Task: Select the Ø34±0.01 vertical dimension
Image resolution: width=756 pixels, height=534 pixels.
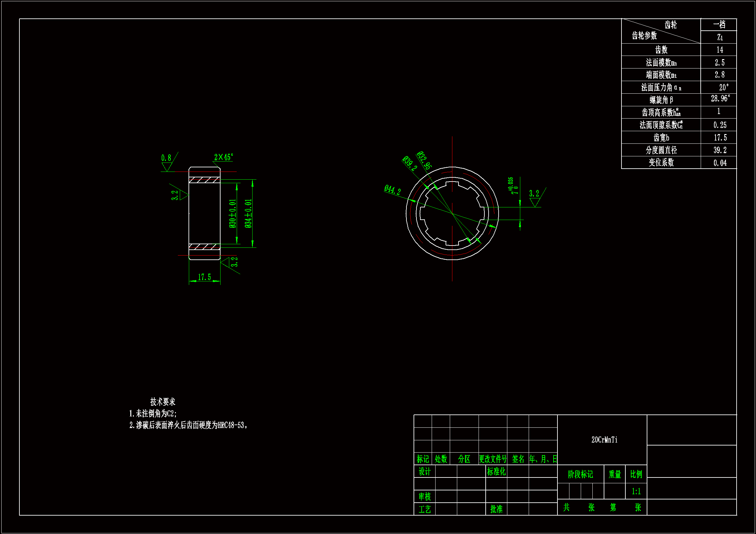Action: tap(248, 214)
